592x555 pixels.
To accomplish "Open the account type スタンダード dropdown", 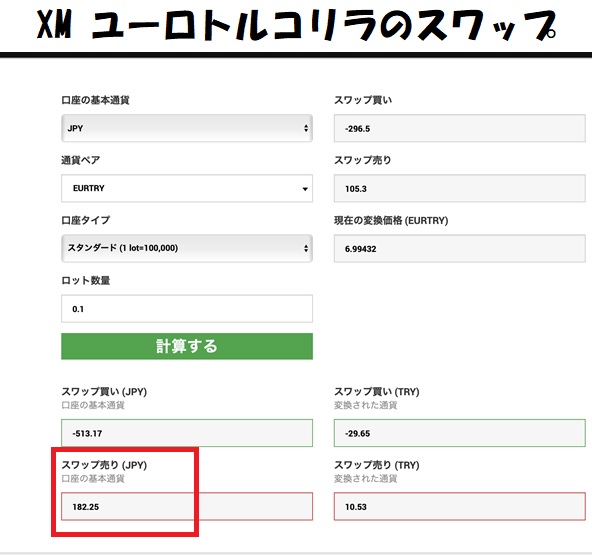I will [x=187, y=248].
